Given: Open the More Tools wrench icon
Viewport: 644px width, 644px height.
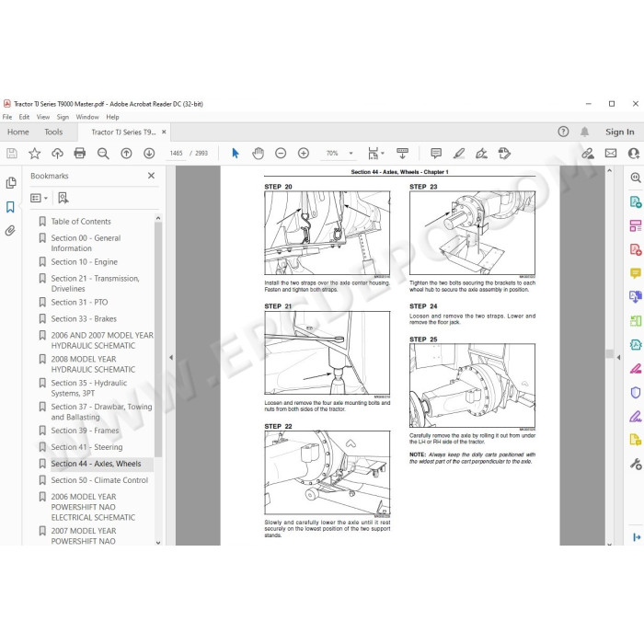Looking at the screenshot, I should (x=636, y=464).
